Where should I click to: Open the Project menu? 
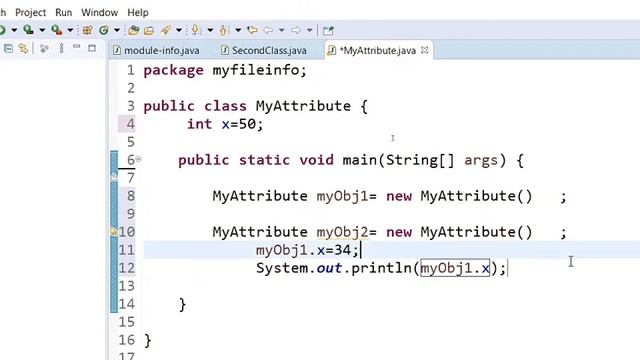[30, 13]
